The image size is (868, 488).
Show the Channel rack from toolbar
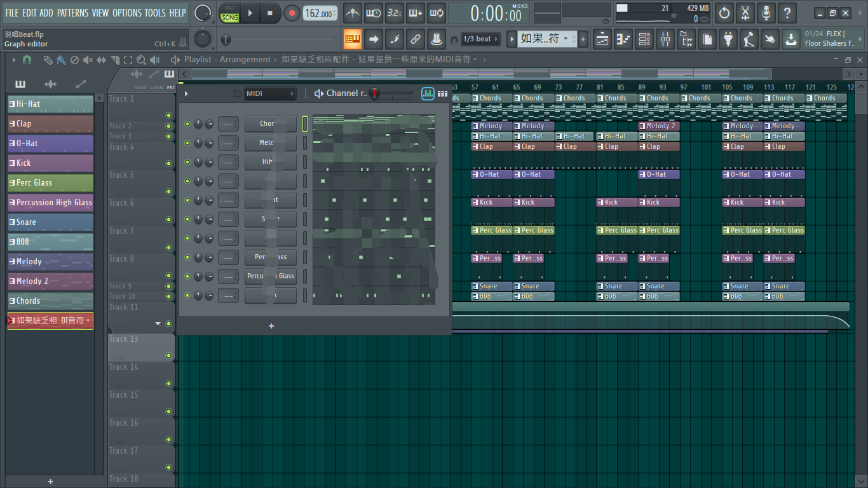click(x=644, y=39)
